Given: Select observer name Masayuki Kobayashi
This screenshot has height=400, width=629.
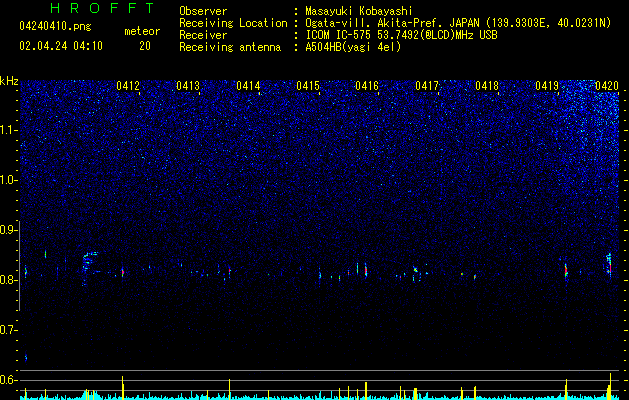Looking at the screenshot, I should click(x=359, y=11).
